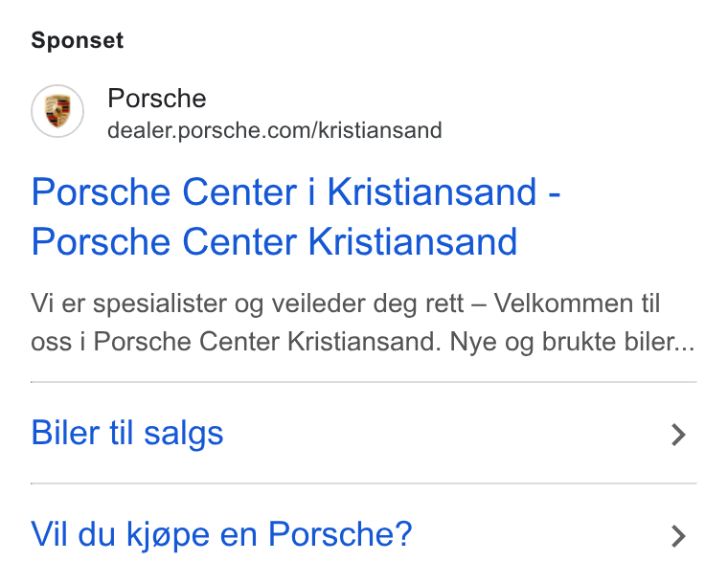Open the Porsche Center i Kristiansand headline
728x584 pixels.
[x=296, y=216]
